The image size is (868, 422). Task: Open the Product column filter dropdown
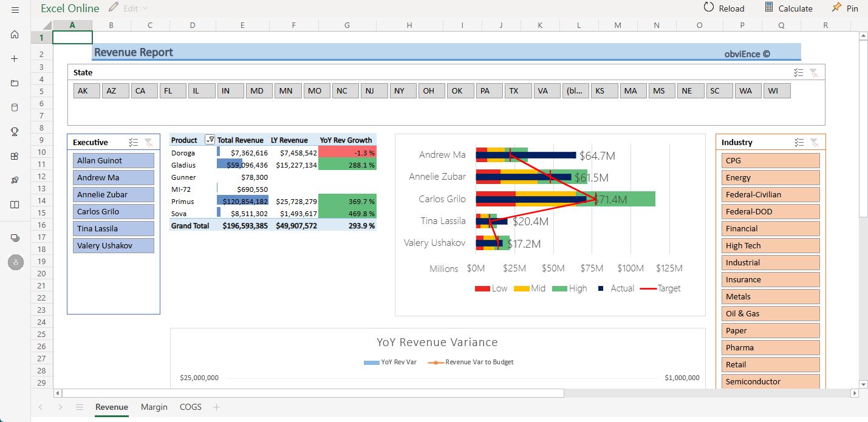(210, 140)
